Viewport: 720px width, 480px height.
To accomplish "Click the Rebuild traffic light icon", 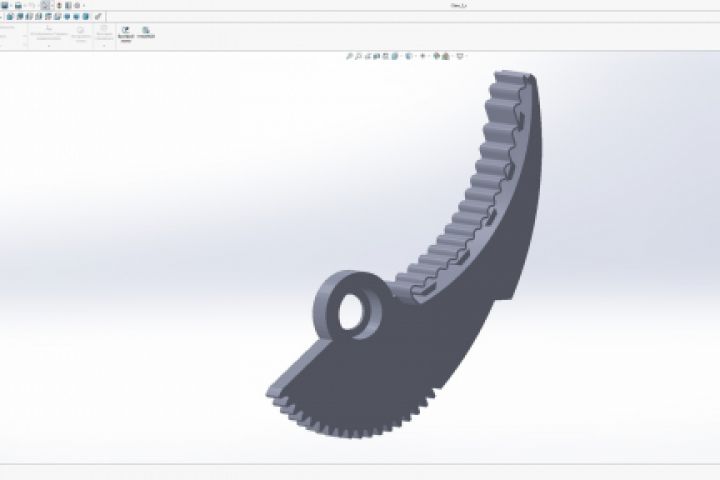I will point(59,6).
